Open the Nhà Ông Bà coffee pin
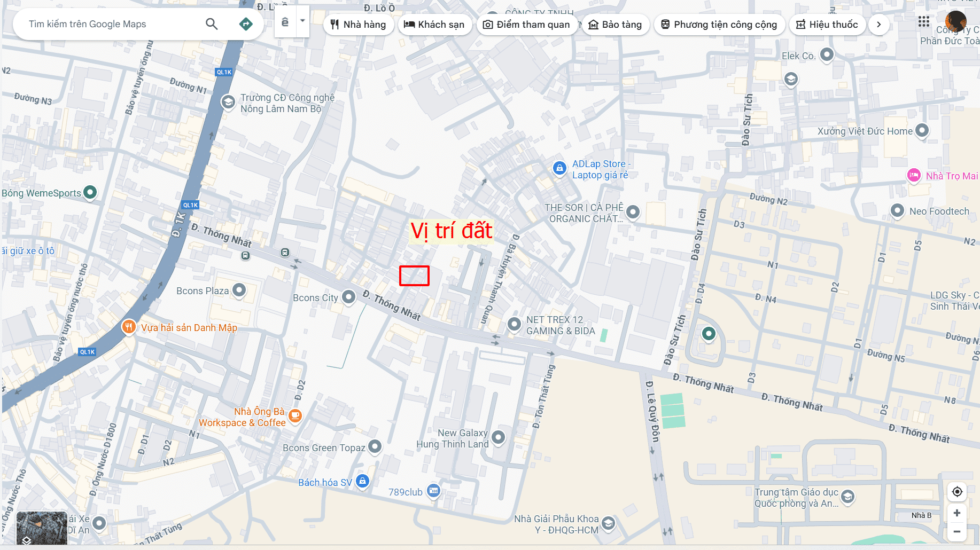Image resolution: width=980 pixels, height=550 pixels. click(x=295, y=415)
